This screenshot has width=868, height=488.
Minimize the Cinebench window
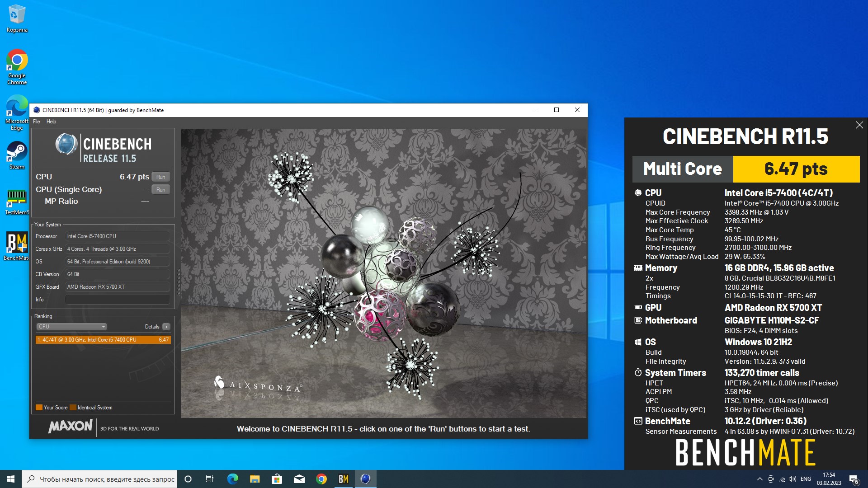(x=536, y=110)
